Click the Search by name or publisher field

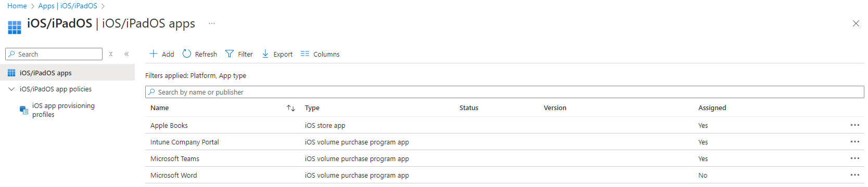pyautogui.click(x=504, y=92)
